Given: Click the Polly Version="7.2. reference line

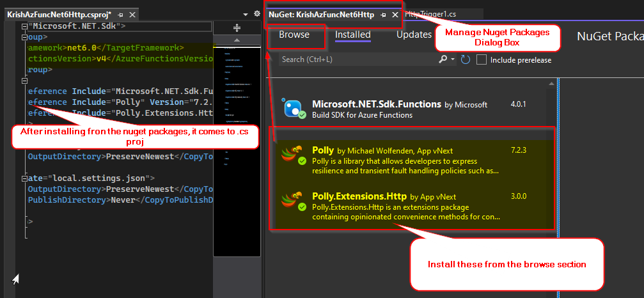Looking at the screenshot, I should 120,102.
